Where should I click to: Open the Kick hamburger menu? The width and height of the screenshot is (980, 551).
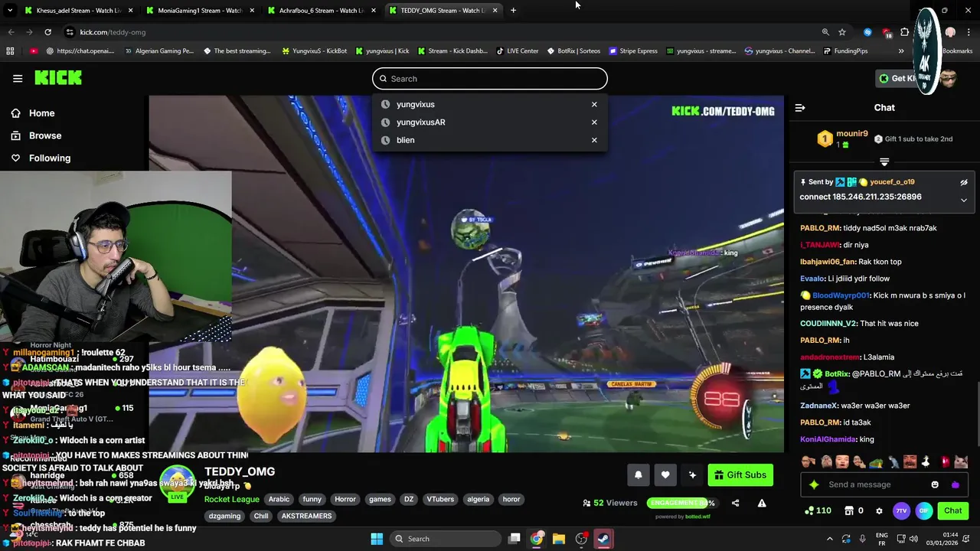pyautogui.click(x=18, y=78)
